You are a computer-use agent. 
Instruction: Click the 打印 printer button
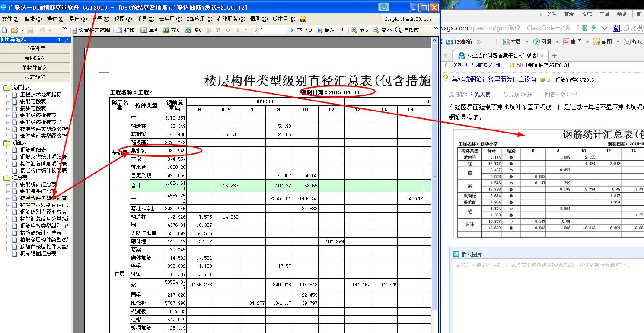[125, 30]
